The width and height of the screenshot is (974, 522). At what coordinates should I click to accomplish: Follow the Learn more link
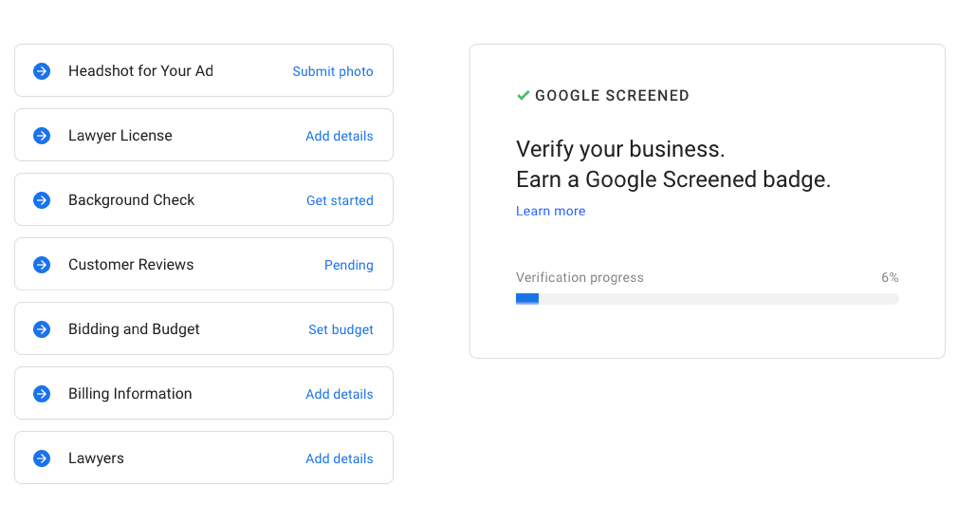pos(550,211)
